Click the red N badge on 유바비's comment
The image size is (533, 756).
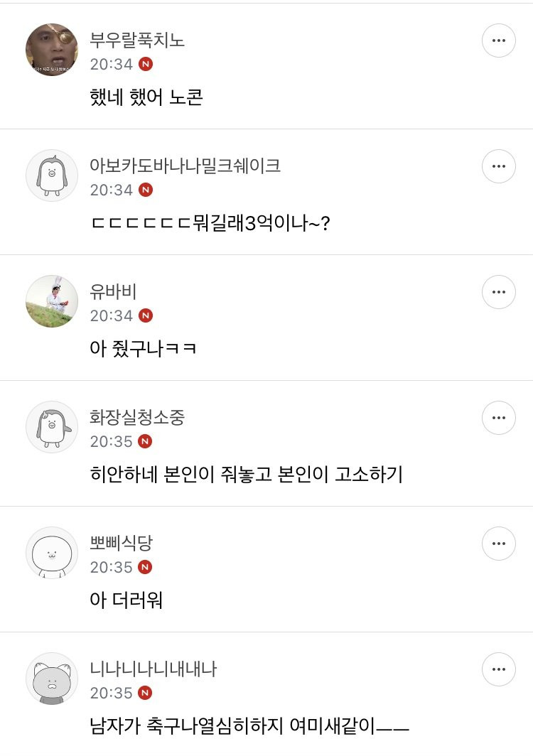click(146, 315)
